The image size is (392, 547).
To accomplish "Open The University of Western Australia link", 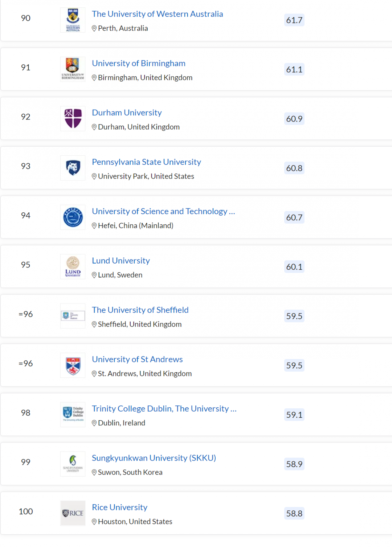I will (x=157, y=14).
